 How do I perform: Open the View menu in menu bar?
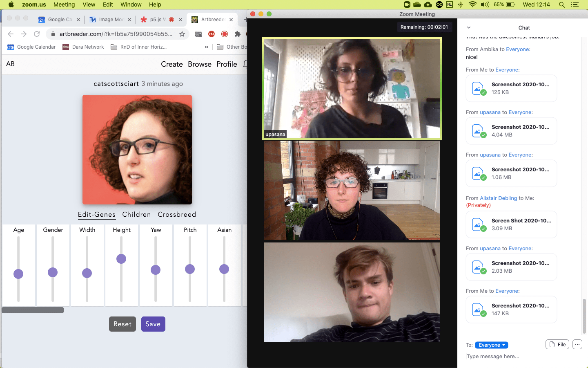[89, 4]
